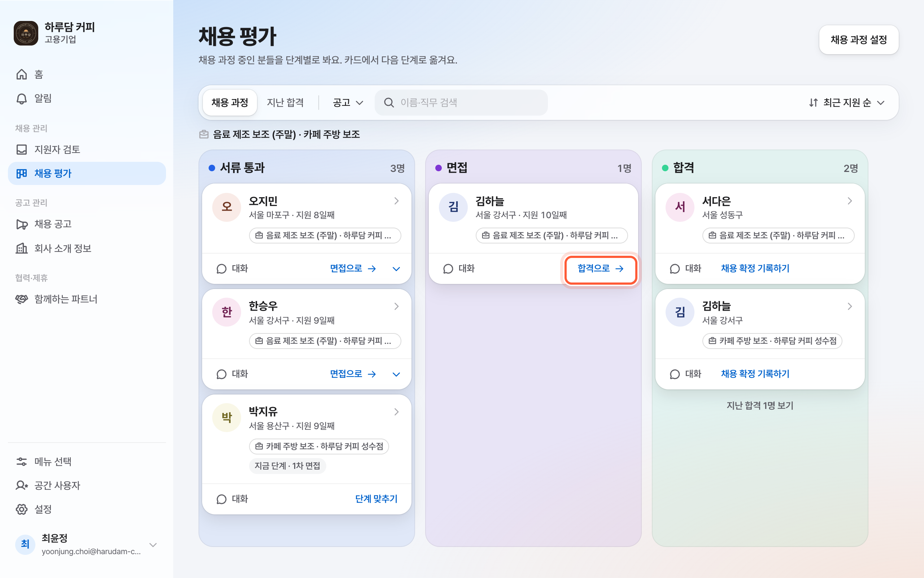This screenshot has width=924, height=578.
Task: Click the 함께하는 파트너 handshake icon
Action: click(22, 299)
